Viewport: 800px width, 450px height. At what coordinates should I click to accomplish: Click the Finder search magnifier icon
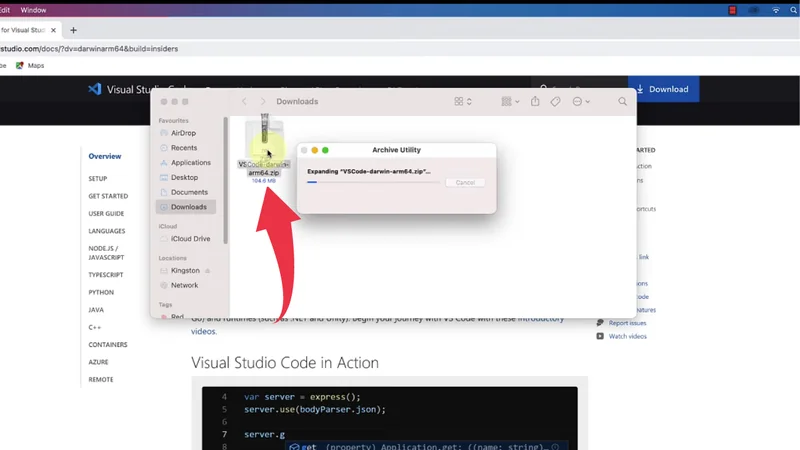pyautogui.click(x=623, y=102)
